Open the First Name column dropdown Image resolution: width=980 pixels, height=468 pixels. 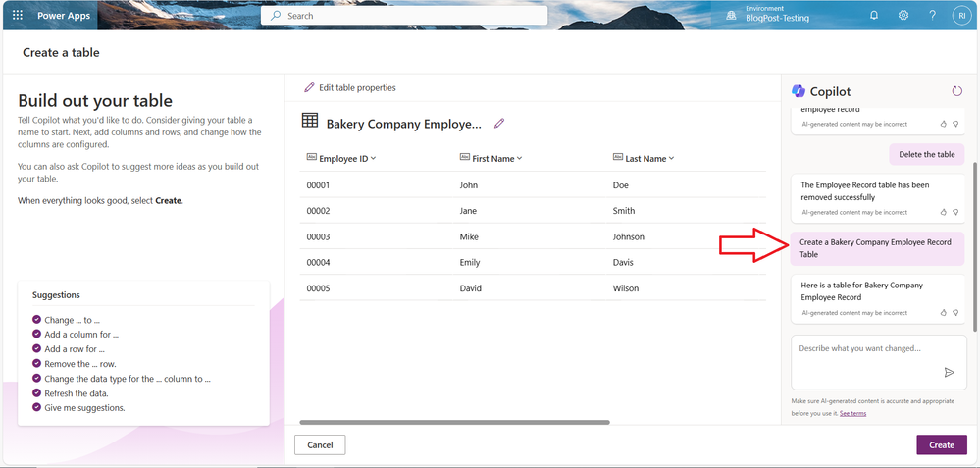pyautogui.click(x=519, y=158)
